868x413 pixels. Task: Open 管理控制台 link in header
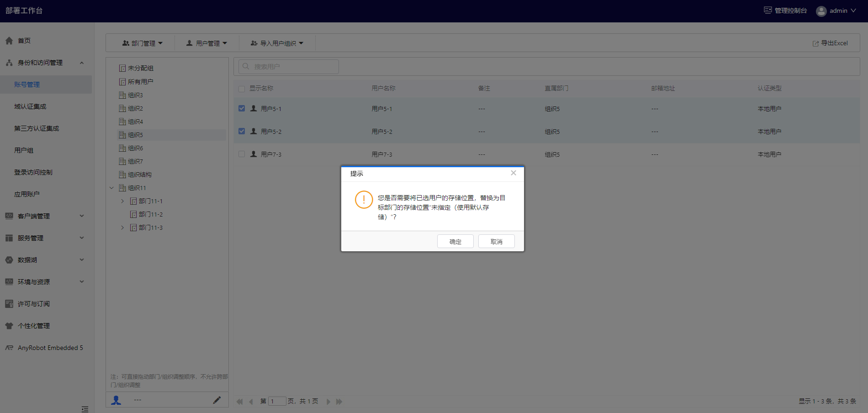click(x=786, y=11)
